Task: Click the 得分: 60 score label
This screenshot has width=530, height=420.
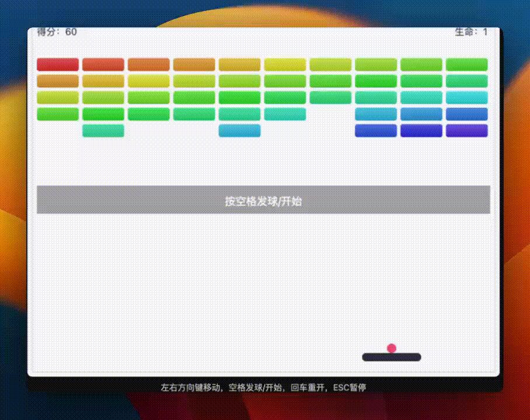Action: 57,32
